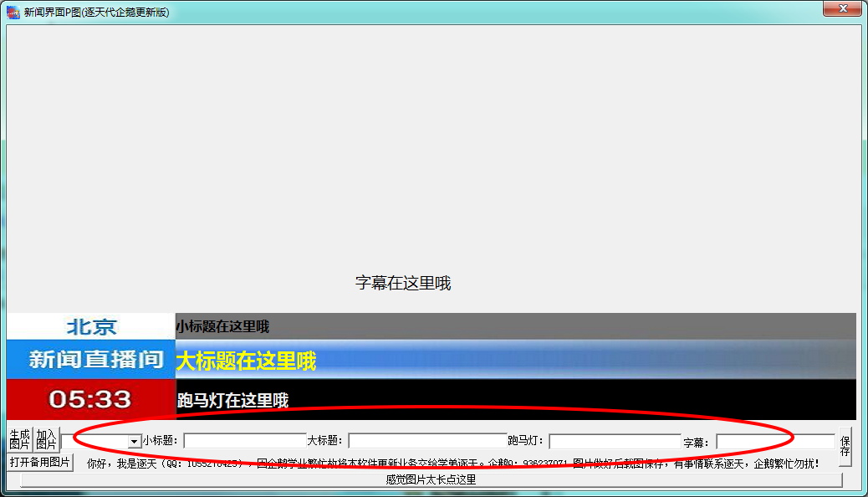Click the 字幕在这里哦 subtitle text
Image resolution: width=868 pixels, height=497 pixels.
click(403, 283)
